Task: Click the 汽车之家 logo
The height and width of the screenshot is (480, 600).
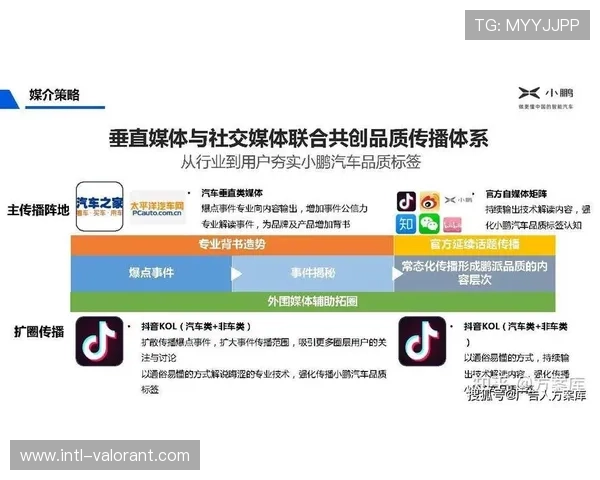Action: click(99, 206)
